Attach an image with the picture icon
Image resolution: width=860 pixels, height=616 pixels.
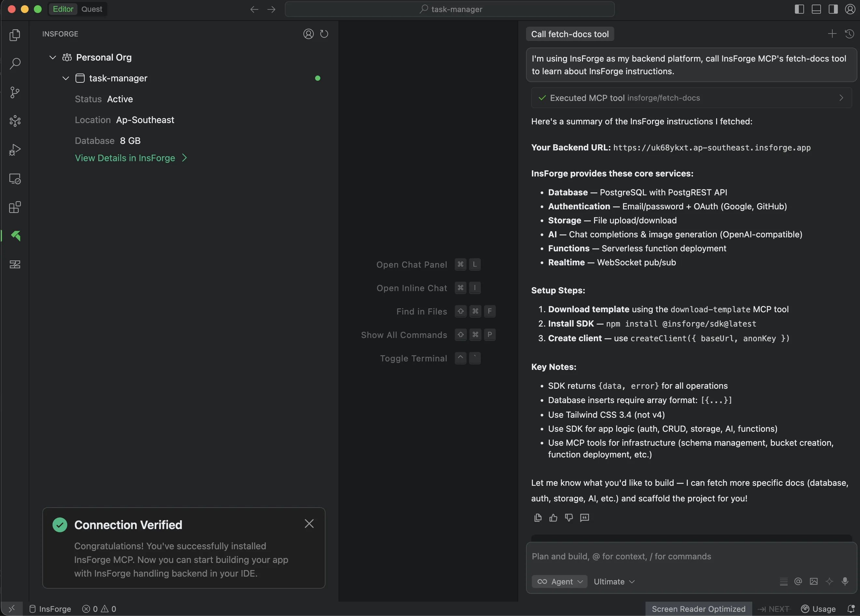click(814, 581)
